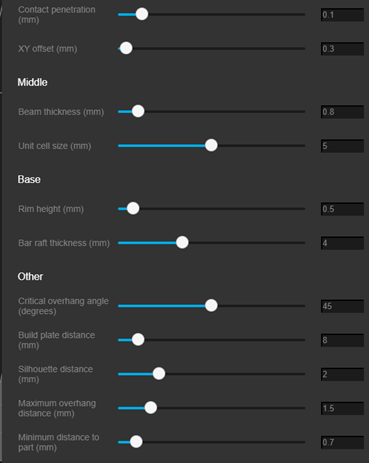Click the Beam thickness slider handle

pyautogui.click(x=138, y=111)
